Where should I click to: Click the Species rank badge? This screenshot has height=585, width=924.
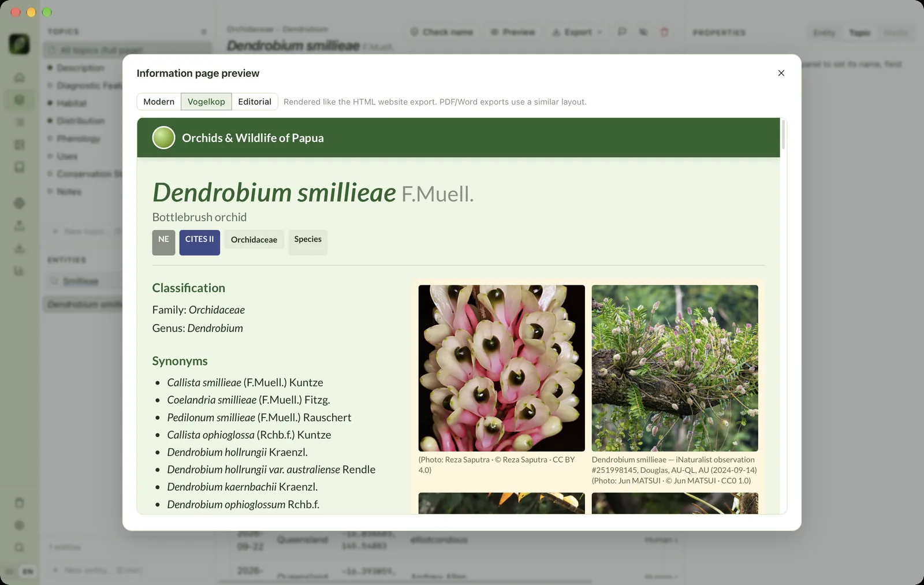[x=308, y=243]
